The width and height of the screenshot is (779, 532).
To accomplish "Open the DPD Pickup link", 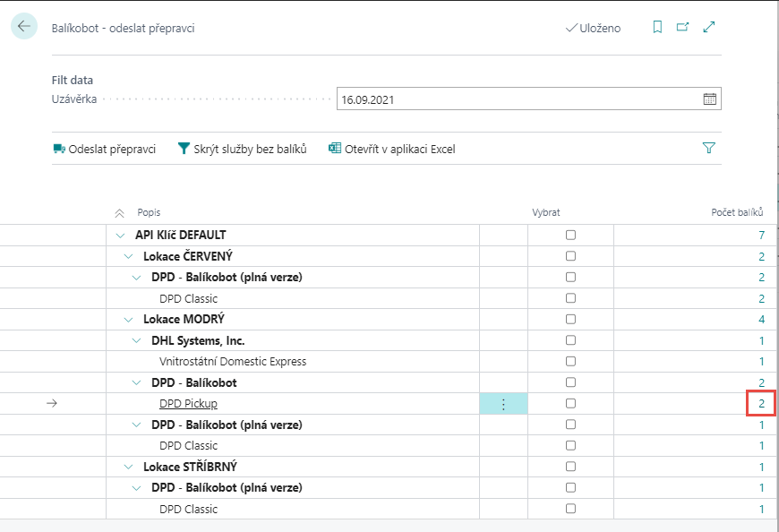I will click(x=188, y=404).
